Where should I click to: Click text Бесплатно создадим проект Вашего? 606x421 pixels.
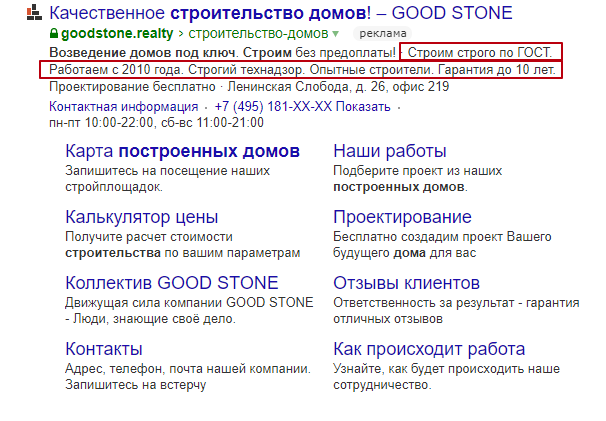tap(442, 237)
